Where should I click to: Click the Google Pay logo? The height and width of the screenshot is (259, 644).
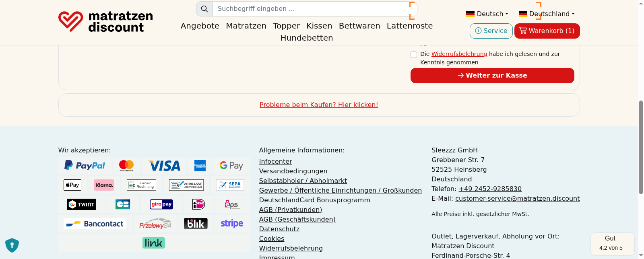[231, 165]
